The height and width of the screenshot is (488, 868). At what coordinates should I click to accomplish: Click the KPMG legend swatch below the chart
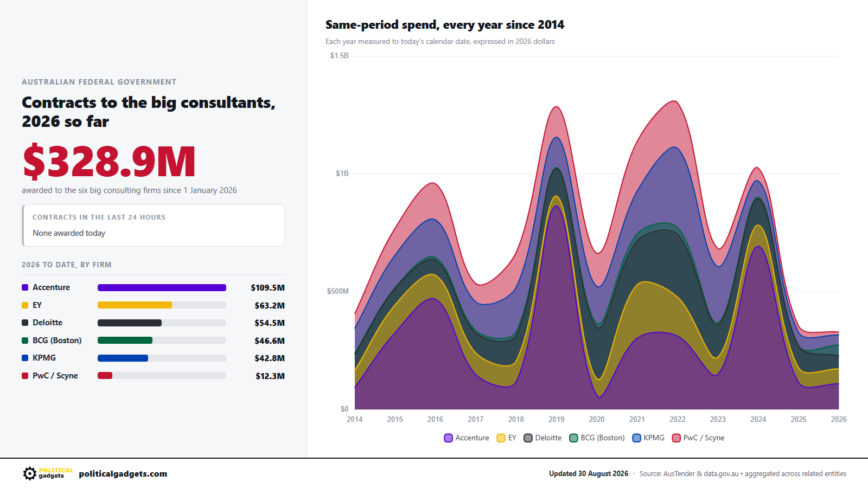pos(636,438)
